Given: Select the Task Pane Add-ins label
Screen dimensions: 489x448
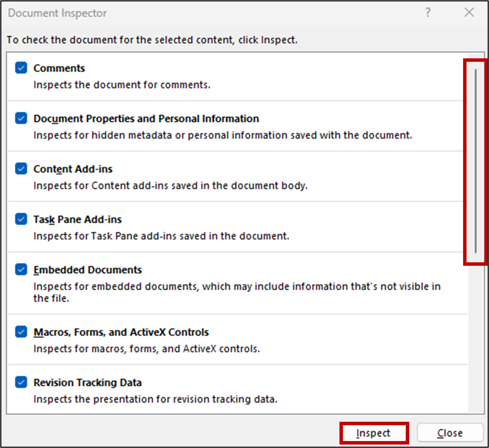Looking at the screenshot, I should pyautogui.click(x=77, y=219).
